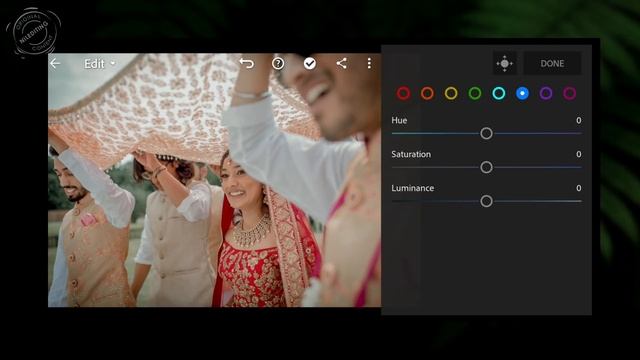This screenshot has width=640, height=360.
Task: Click the Saturation label
Action: (411, 154)
